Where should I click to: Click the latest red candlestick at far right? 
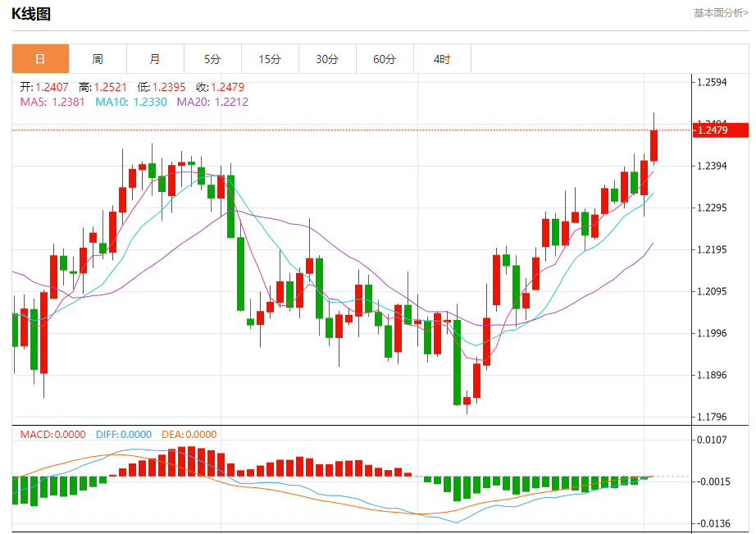click(654, 145)
